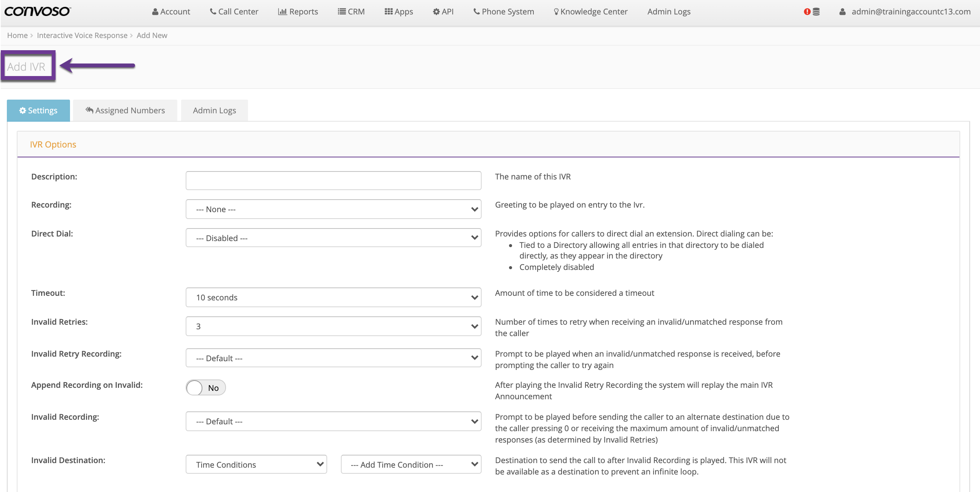Toggle Append Recording on Invalid switch
The image size is (980, 492).
point(205,387)
